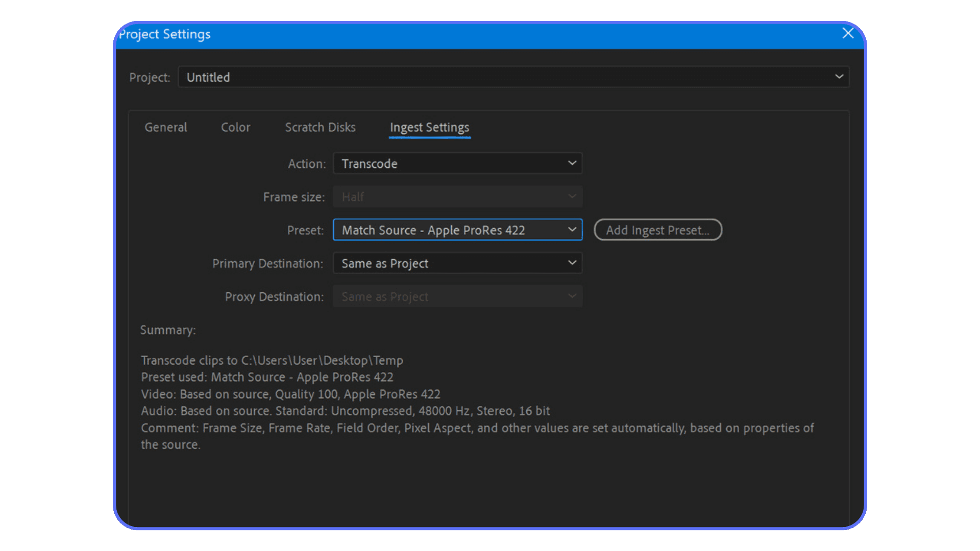Click the Primary Destination chevron arrow

(x=572, y=263)
